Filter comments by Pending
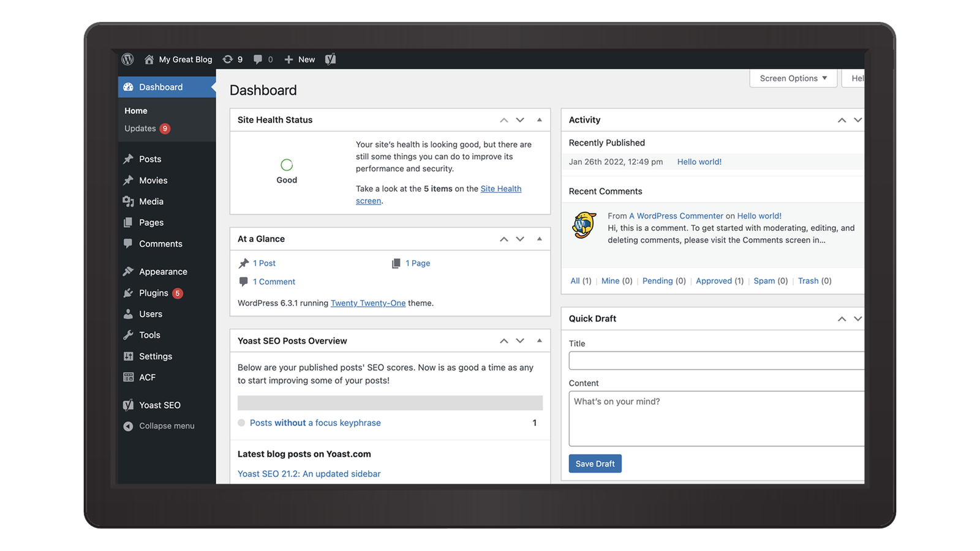 pyautogui.click(x=658, y=281)
